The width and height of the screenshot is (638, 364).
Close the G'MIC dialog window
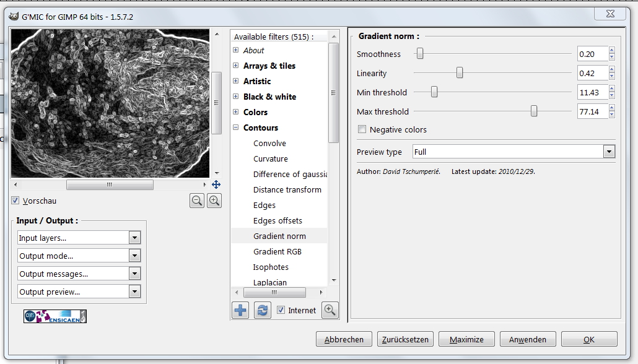tap(610, 14)
